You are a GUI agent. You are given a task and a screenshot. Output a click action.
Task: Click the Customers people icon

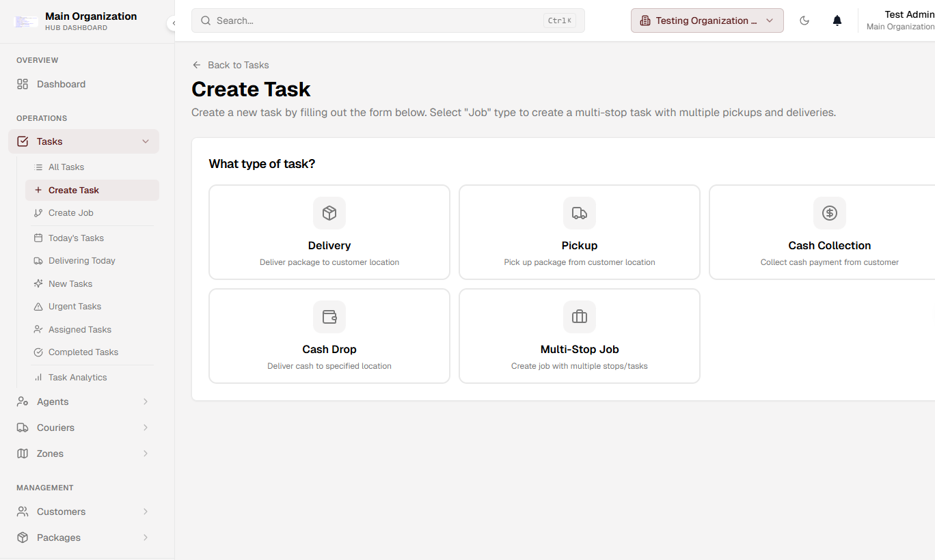pyautogui.click(x=23, y=512)
